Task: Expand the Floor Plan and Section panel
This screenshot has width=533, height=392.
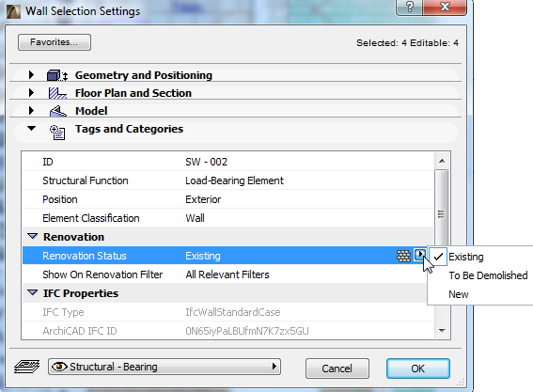Action: click(31, 92)
